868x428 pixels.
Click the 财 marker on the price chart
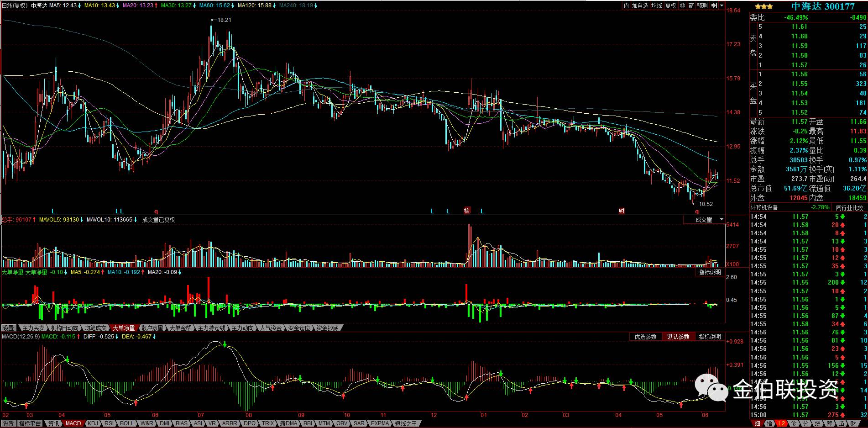point(622,211)
